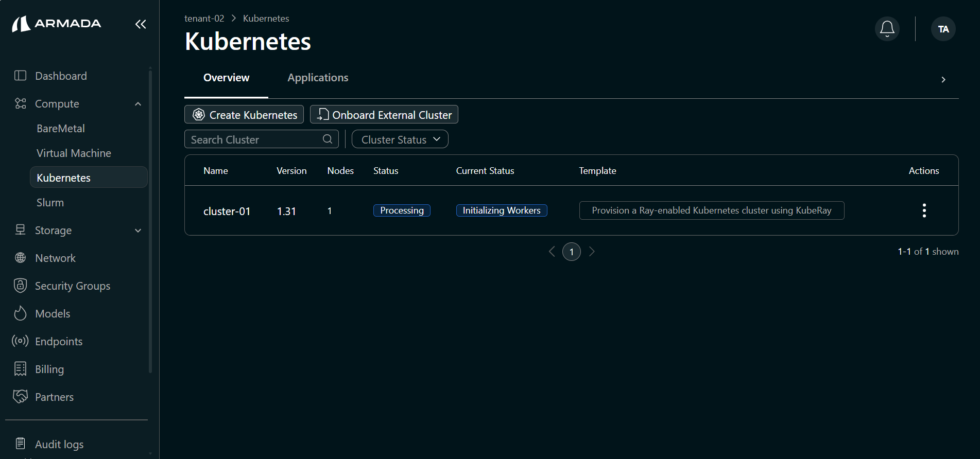
Task: Collapse the Compute section chevron
Action: click(138, 104)
